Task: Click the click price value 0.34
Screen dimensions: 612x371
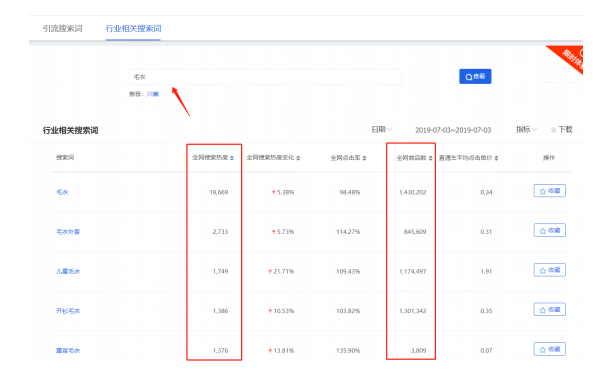Action: (486, 192)
